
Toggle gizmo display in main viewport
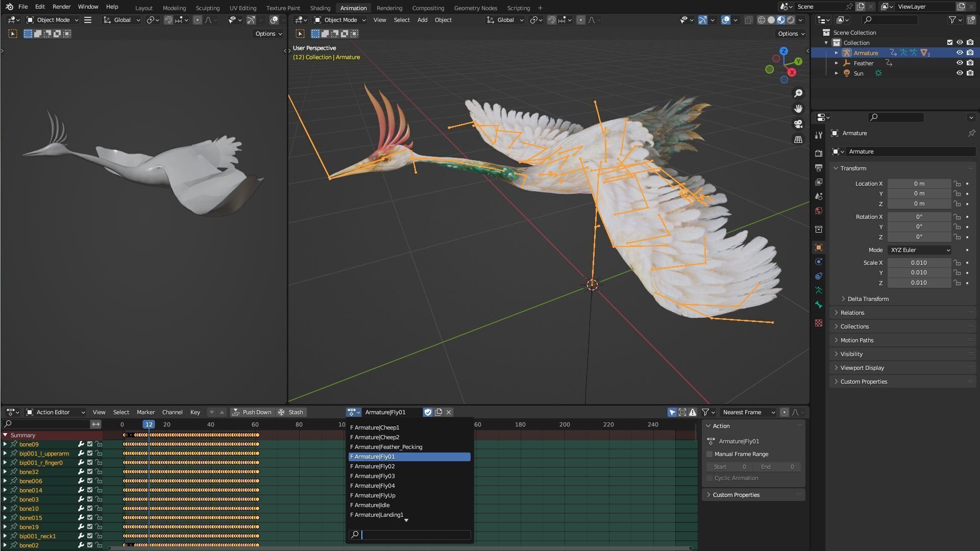point(703,20)
